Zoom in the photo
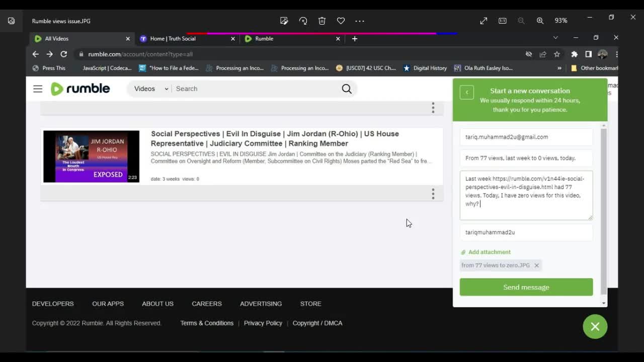Image resolution: width=644 pixels, height=362 pixels. 540,21
